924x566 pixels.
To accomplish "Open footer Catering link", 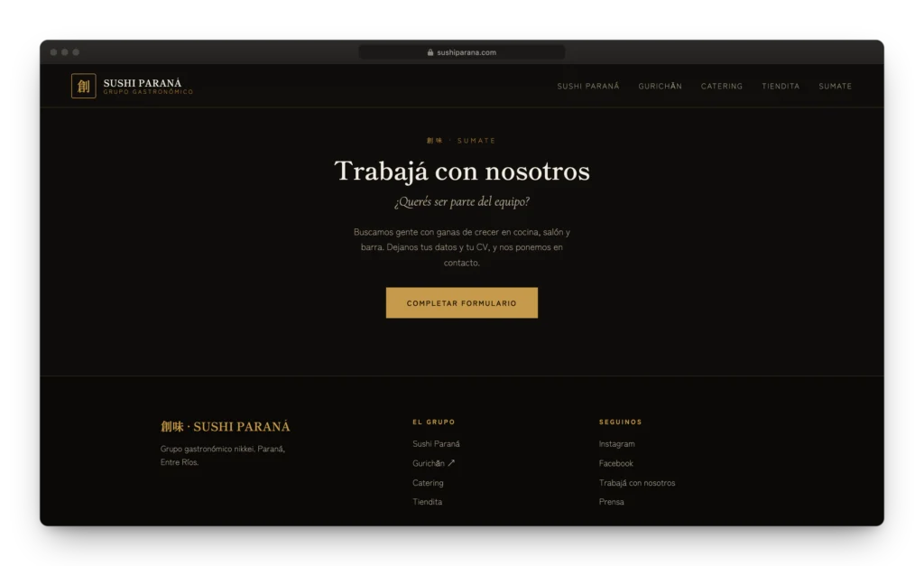I will click(x=428, y=483).
